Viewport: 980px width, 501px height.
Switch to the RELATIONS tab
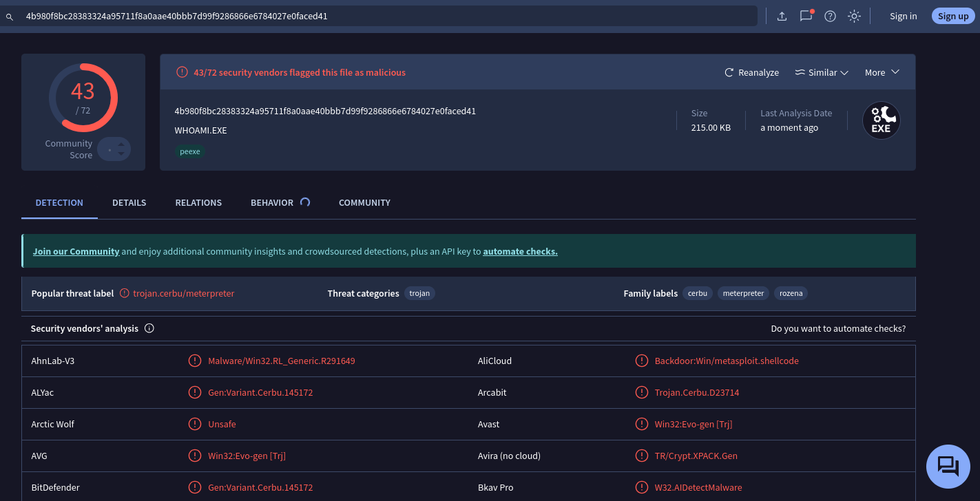[198, 202]
